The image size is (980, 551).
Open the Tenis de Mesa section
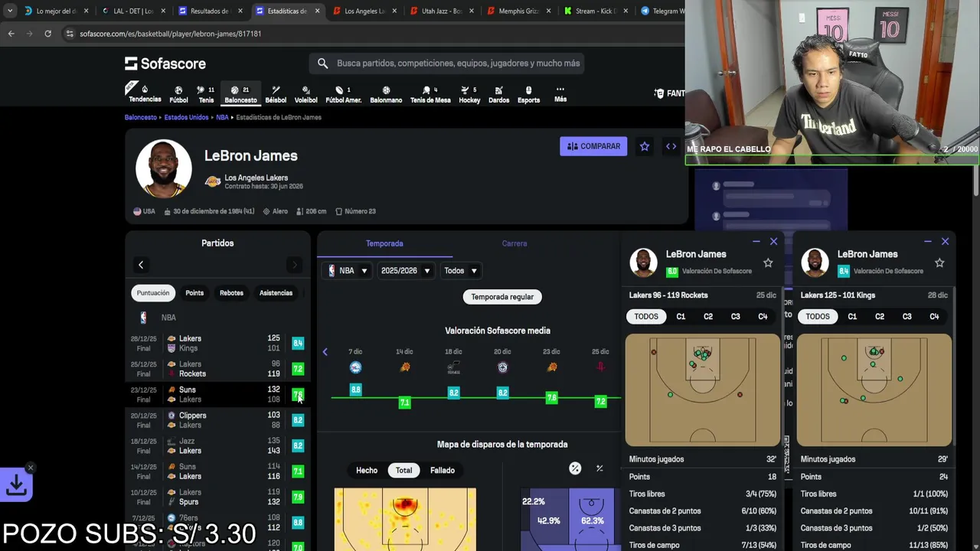point(430,94)
